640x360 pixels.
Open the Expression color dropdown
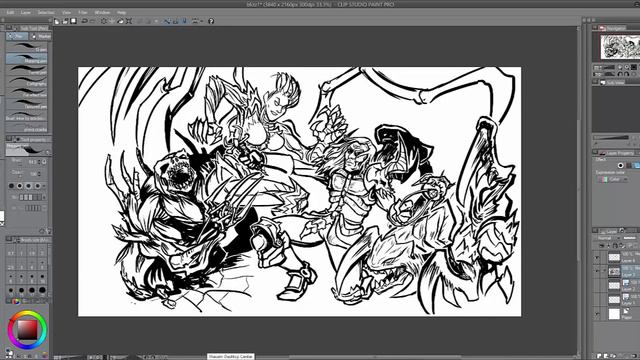coord(614,180)
